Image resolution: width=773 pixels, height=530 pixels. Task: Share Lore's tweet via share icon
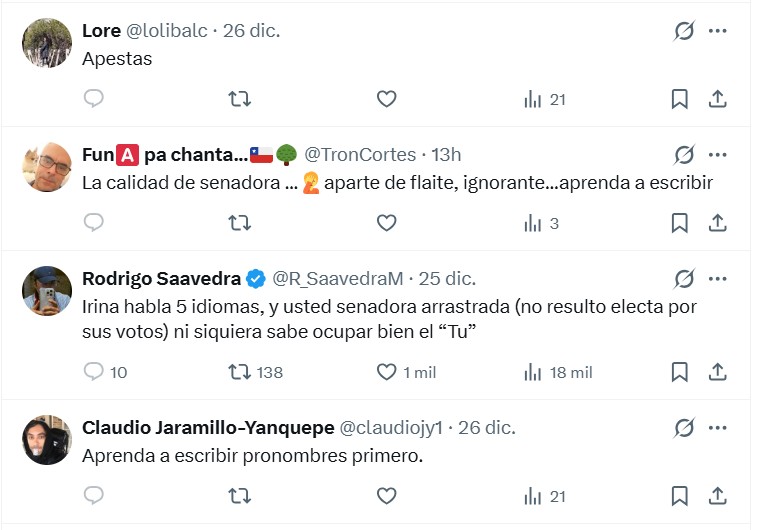(x=717, y=99)
